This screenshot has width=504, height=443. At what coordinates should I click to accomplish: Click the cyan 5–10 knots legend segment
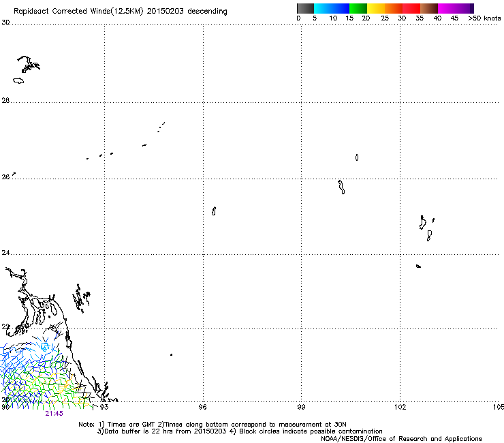pyautogui.click(x=323, y=8)
